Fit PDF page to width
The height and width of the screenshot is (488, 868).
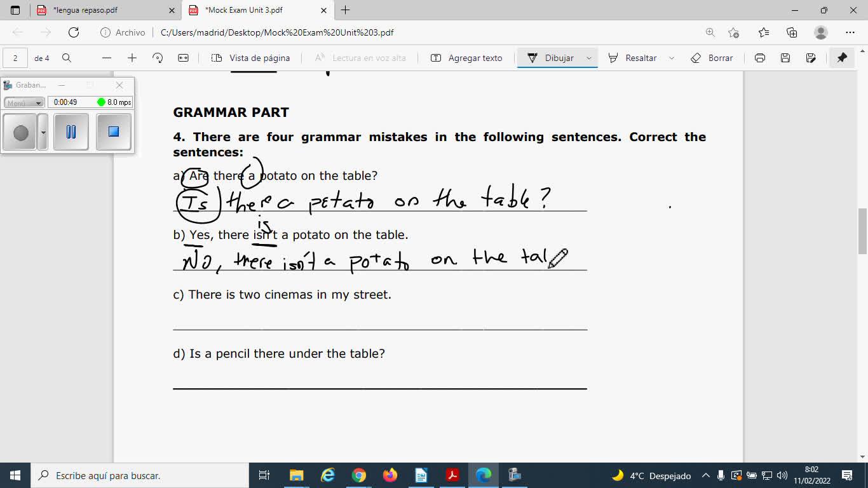point(184,58)
